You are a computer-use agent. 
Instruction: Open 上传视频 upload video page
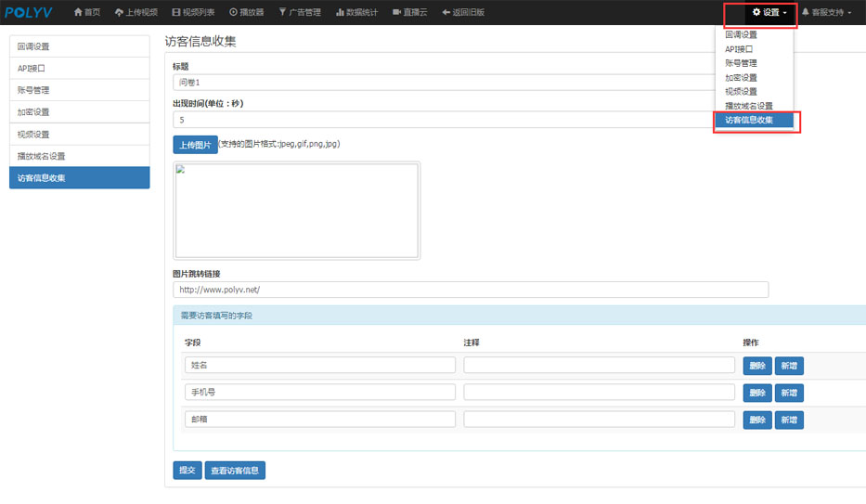(136, 12)
